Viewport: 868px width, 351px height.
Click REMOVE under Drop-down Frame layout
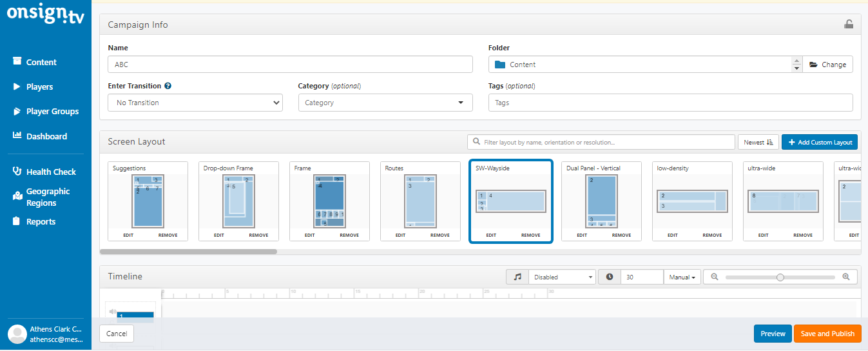pos(258,236)
